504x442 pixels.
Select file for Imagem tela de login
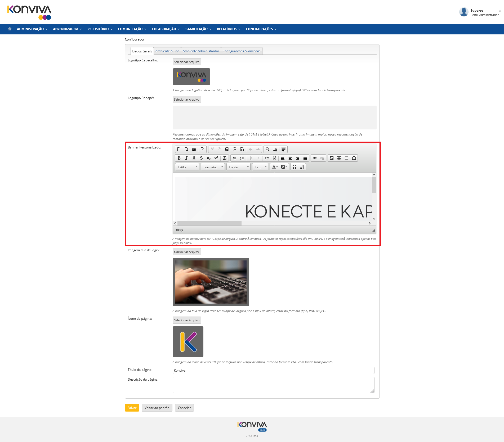(x=187, y=252)
